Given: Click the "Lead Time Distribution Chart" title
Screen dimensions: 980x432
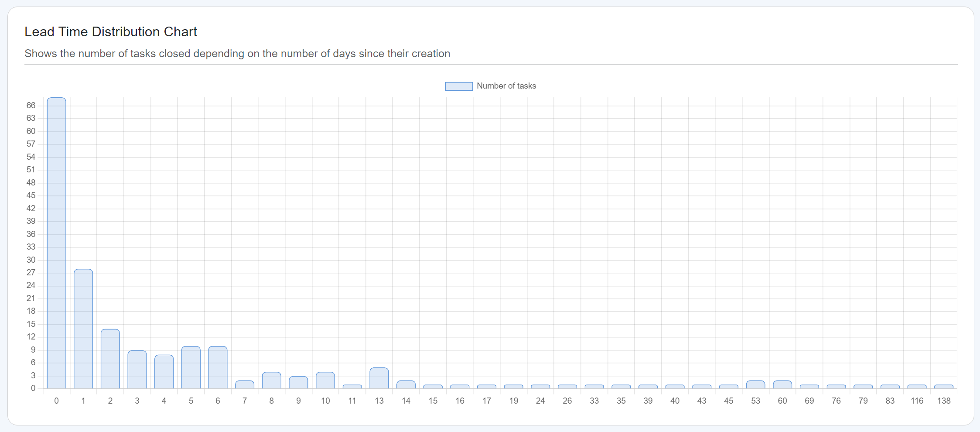Looking at the screenshot, I should 111,32.
